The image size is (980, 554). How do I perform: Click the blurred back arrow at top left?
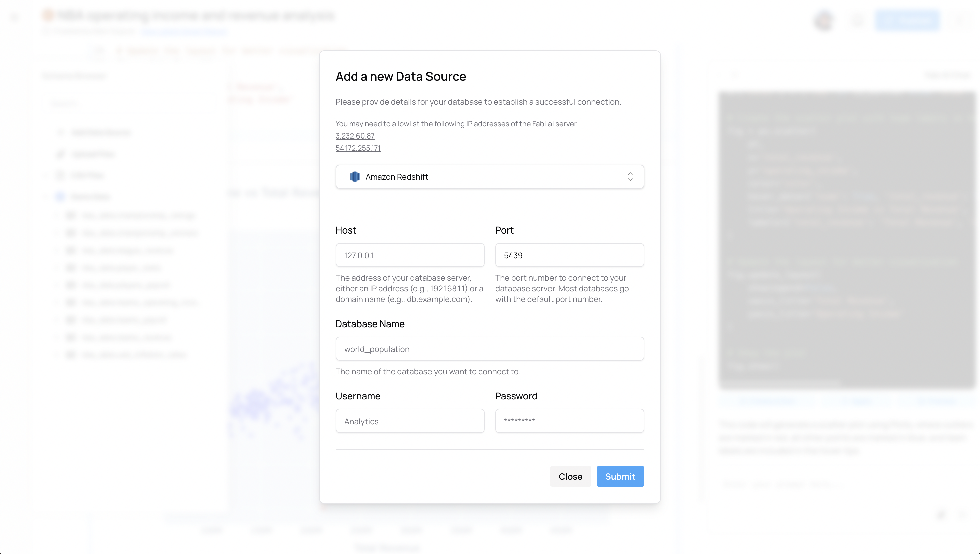click(15, 17)
